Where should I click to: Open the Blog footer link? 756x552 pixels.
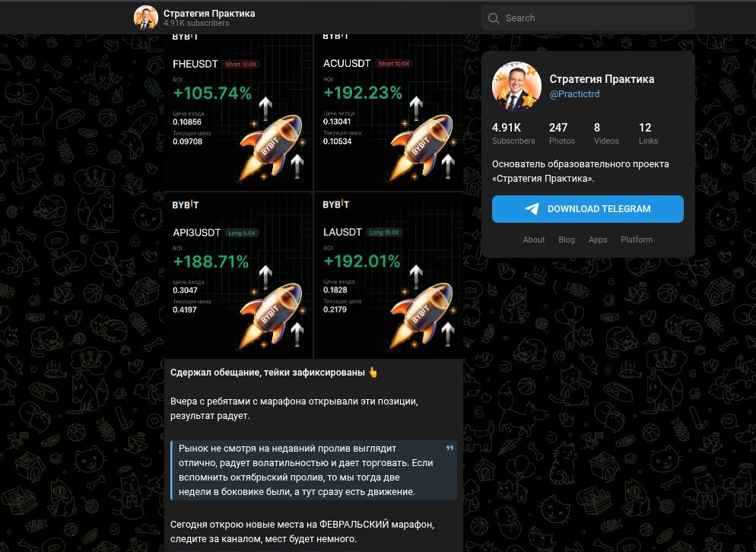pyautogui.click(x=567, y=240)
